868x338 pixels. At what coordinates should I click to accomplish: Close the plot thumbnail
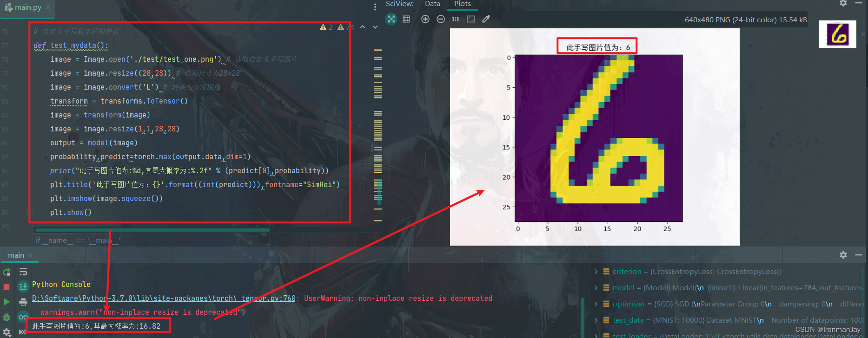864,34
